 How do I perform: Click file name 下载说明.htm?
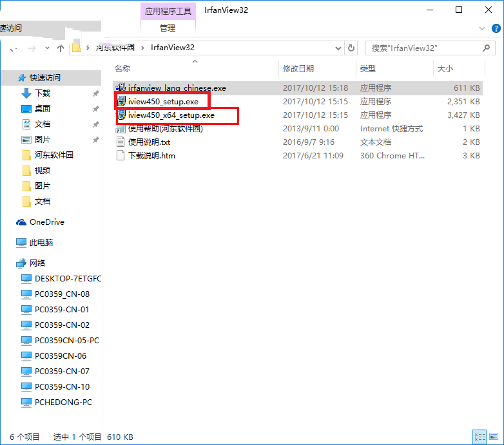pyautogui.click(x=151, y=155)
